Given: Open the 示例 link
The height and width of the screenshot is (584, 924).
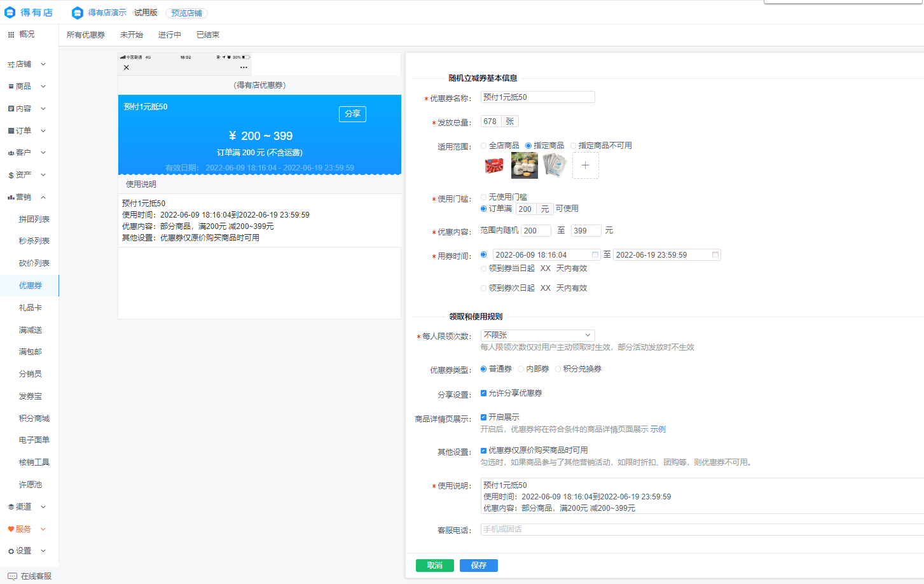Looking at the screenshot, I should [x=658, y=429].
